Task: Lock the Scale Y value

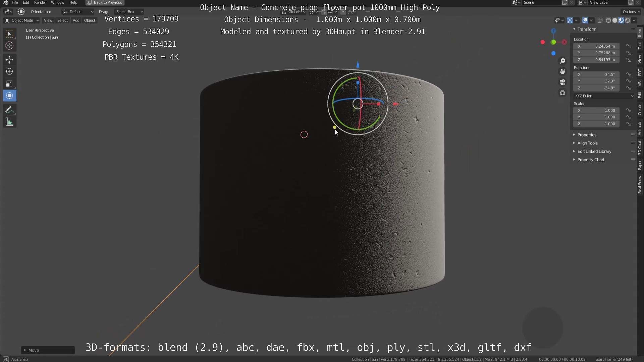Action: pyautogui.click(x=629, y=117)
